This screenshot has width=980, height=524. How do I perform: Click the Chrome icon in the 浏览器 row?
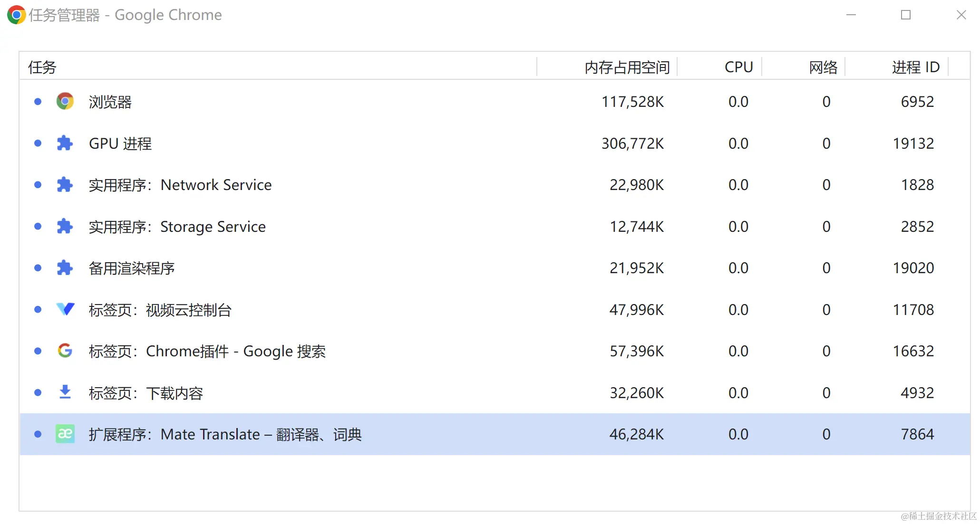click(65, 101)
